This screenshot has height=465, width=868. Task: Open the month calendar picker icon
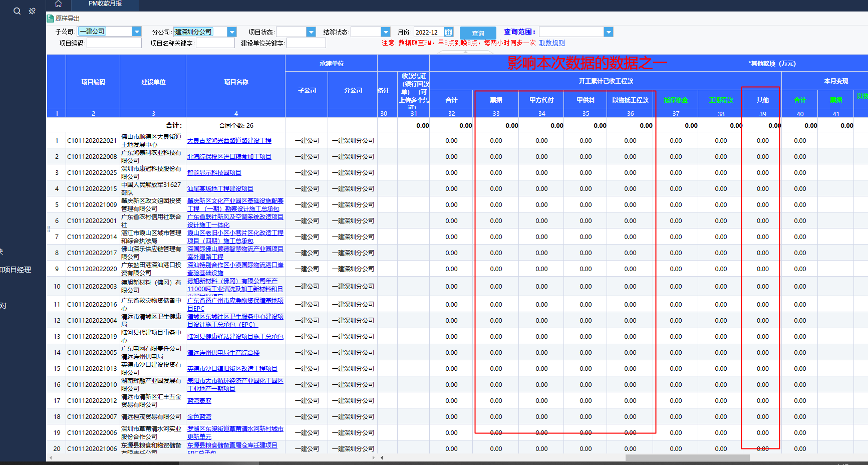click(449, 32)
